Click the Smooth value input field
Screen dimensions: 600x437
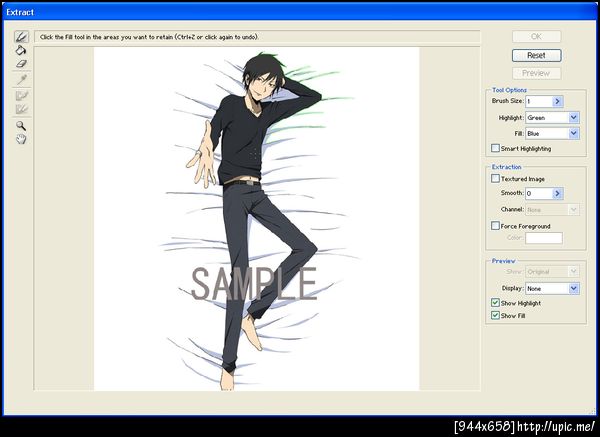pyautogui.click(x=539, y=193)
